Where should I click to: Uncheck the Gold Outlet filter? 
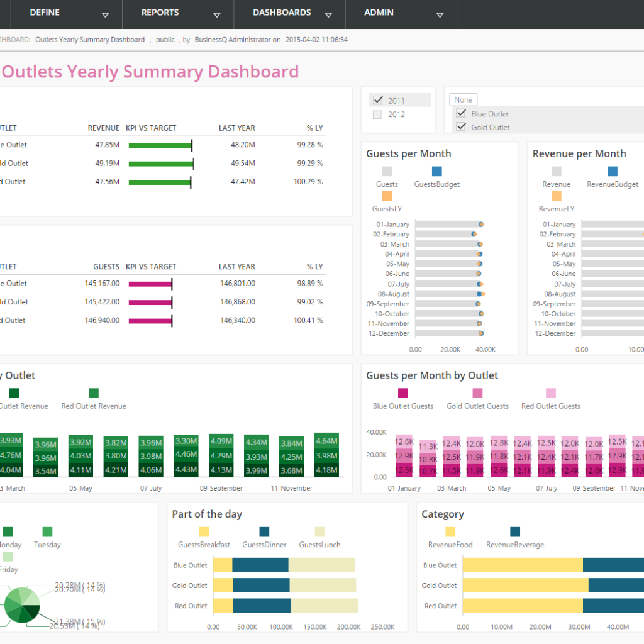point(461,127)
